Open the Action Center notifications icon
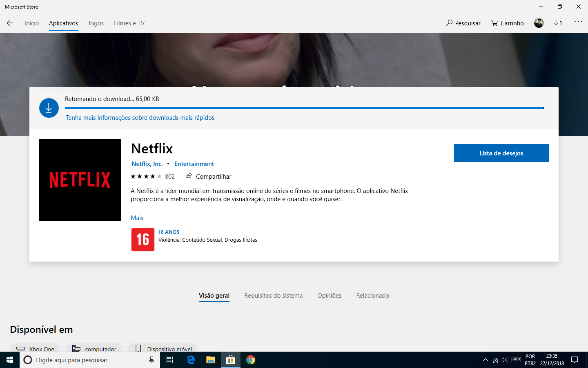588x368 pixels. (575, 360)
